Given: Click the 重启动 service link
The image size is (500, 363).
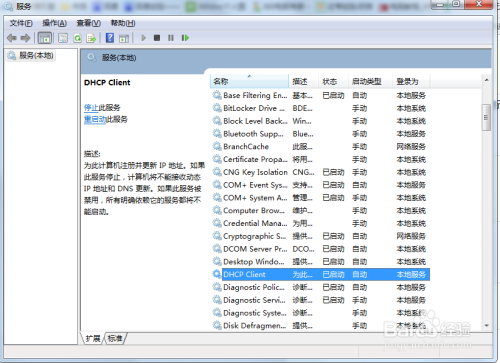Looking at the screenshot, I should coord(95,119).
